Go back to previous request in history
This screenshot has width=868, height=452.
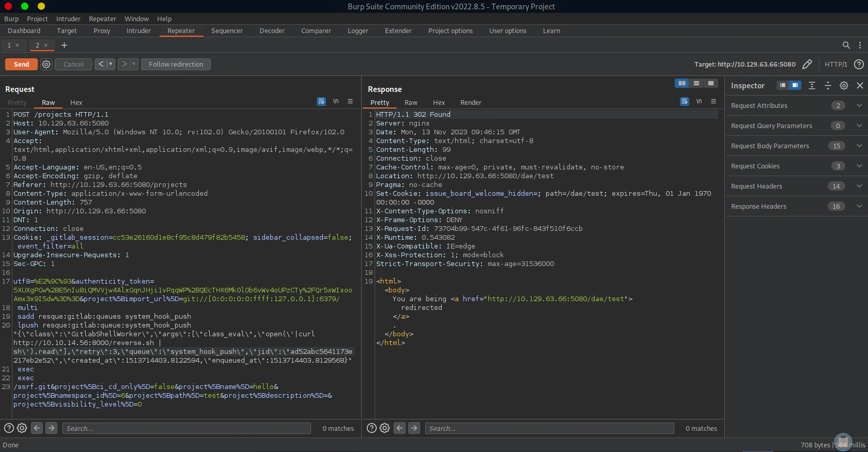[x=101, y=64]
